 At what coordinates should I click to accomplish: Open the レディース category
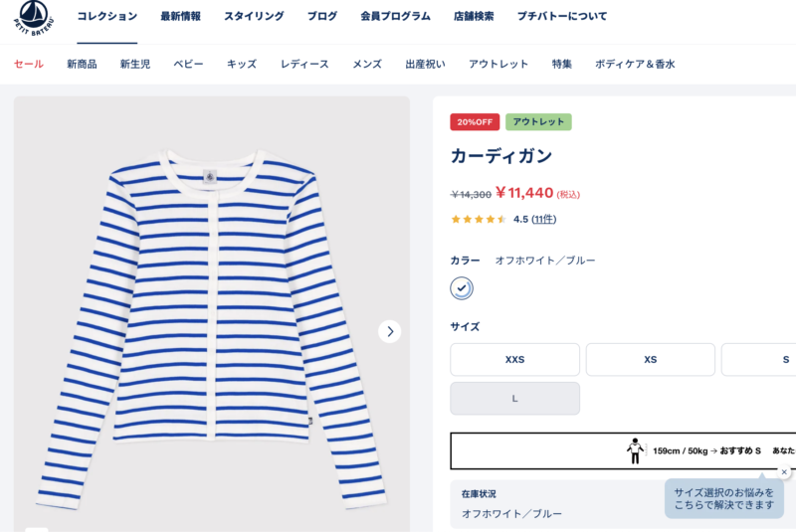(304, 64)
